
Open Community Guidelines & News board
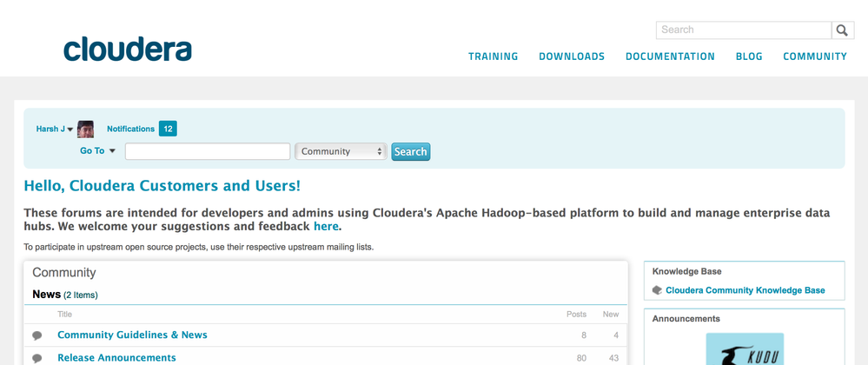[x=132, y=335]
